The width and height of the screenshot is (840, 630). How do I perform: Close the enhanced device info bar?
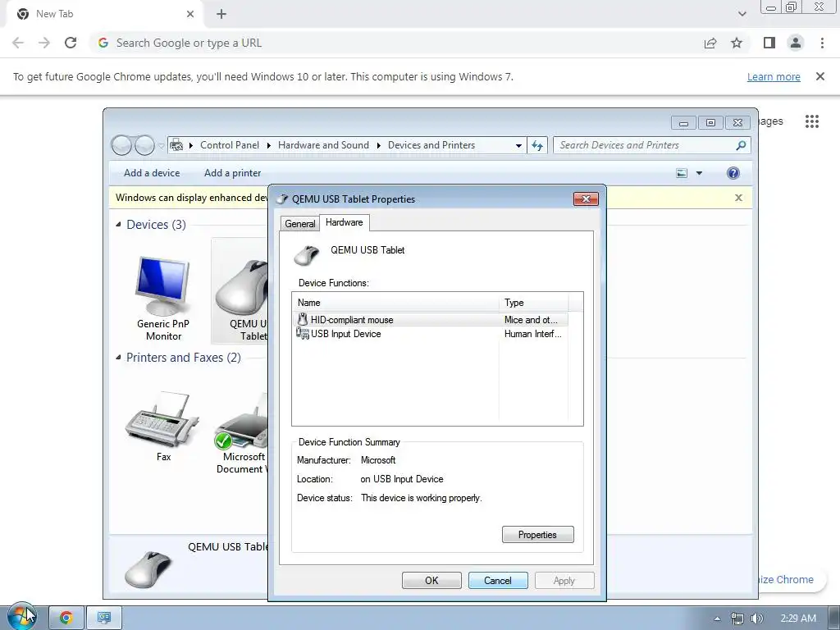tap(738, 198)
